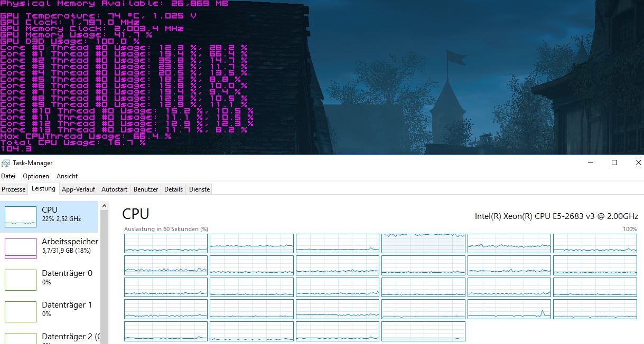
Task: Open the Optionen menu
Action: pyautogui.click(x=36, y=176)
